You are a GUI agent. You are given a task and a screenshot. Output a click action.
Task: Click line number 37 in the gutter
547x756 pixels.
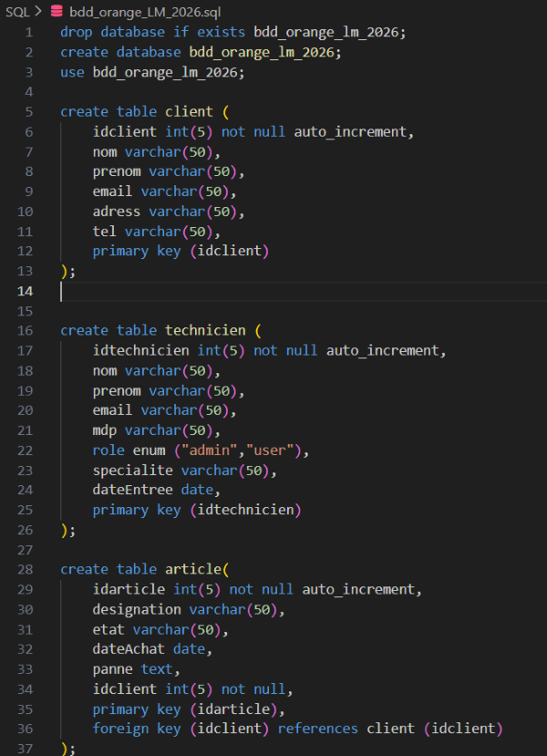tap(25, 749)
